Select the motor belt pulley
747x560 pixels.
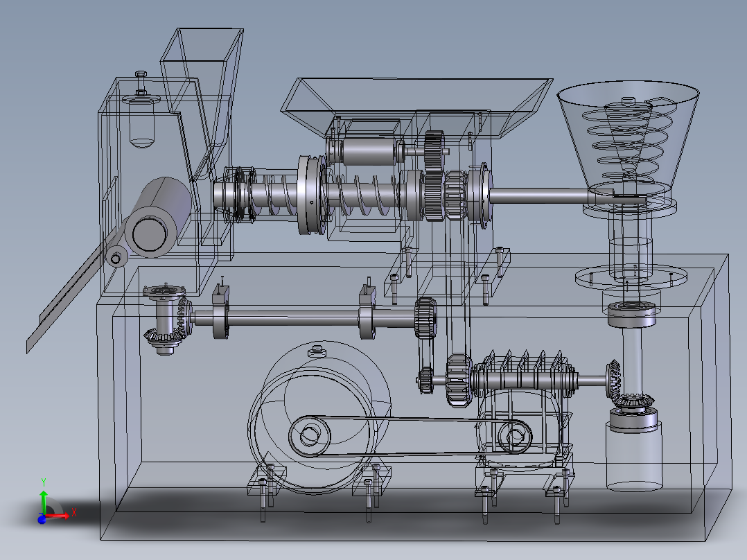tap(309, 435)
